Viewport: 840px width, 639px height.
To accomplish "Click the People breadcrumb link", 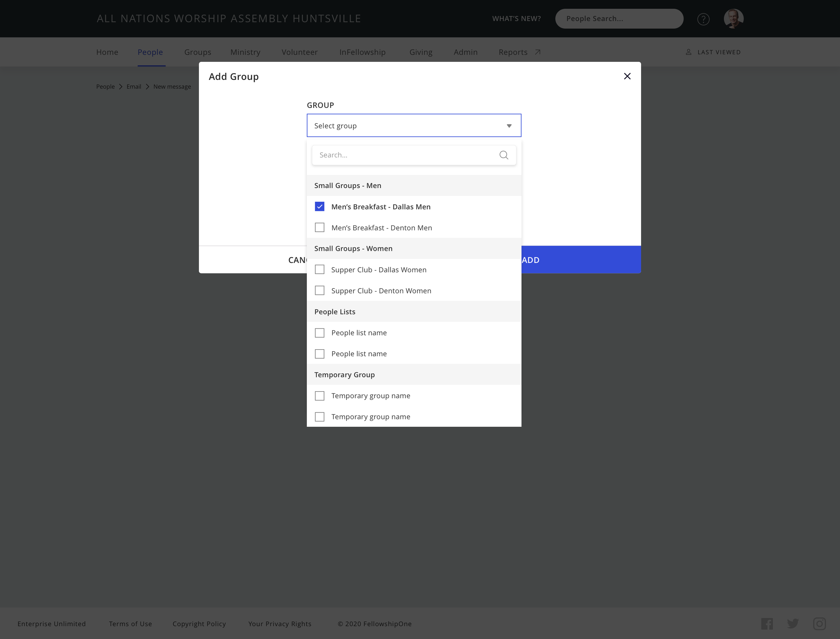I will [x=105, y=86].
